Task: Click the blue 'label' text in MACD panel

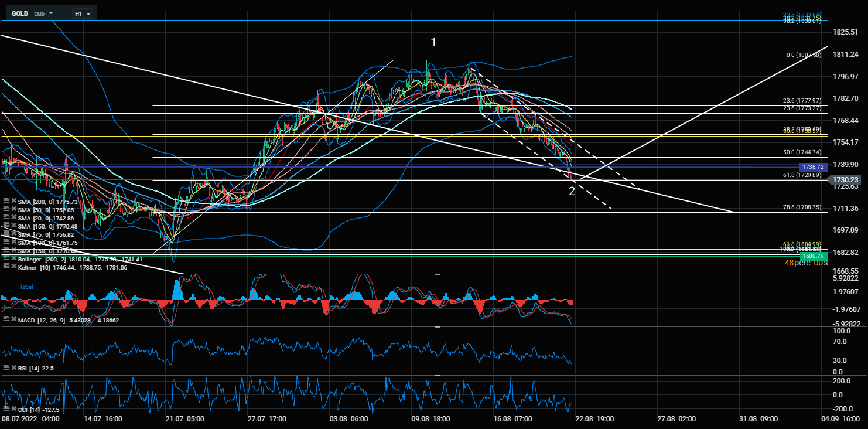Action: tap(27, 287)
